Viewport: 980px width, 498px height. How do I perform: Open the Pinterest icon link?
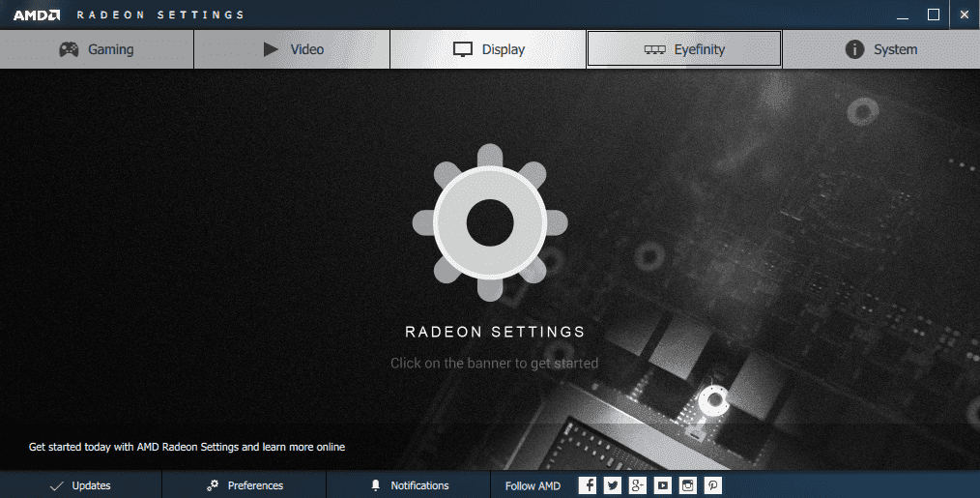click(x=712, y=485)
